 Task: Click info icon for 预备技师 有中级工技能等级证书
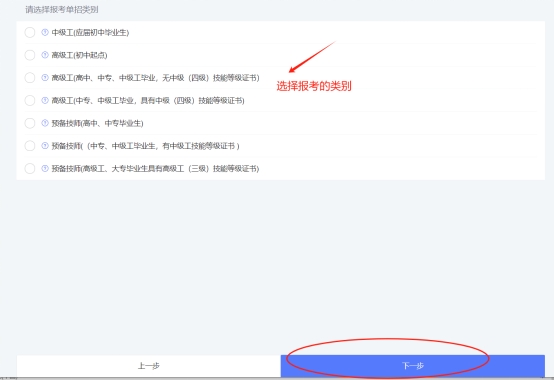pos(45,146)
